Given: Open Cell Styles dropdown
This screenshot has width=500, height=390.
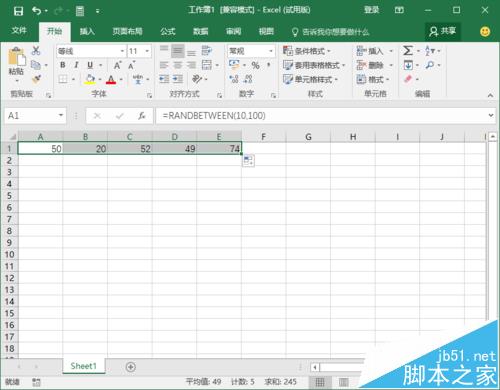Looking at the screenshot, I should tap(310, 79).
